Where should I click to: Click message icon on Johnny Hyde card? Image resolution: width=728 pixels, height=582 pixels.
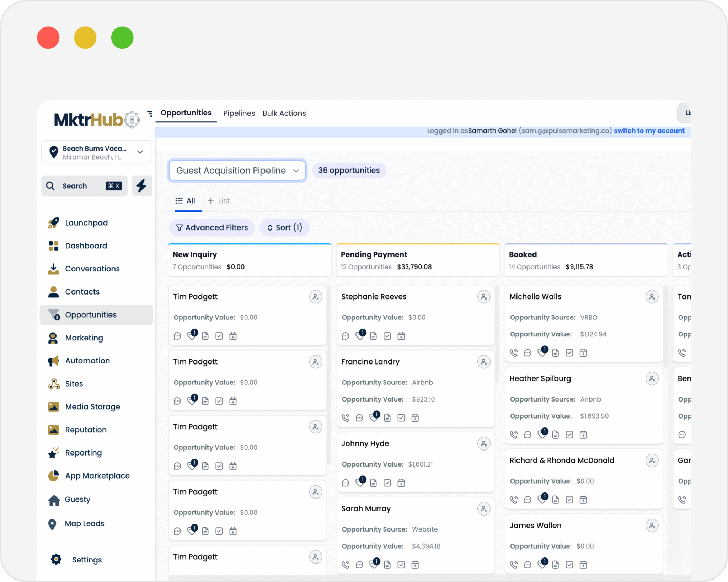pos(346,483)
